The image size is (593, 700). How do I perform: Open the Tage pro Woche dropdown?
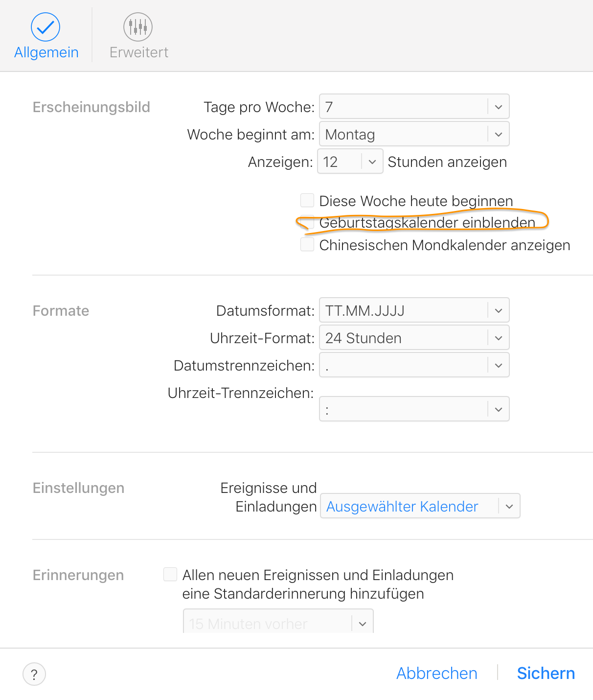(414, 107)
